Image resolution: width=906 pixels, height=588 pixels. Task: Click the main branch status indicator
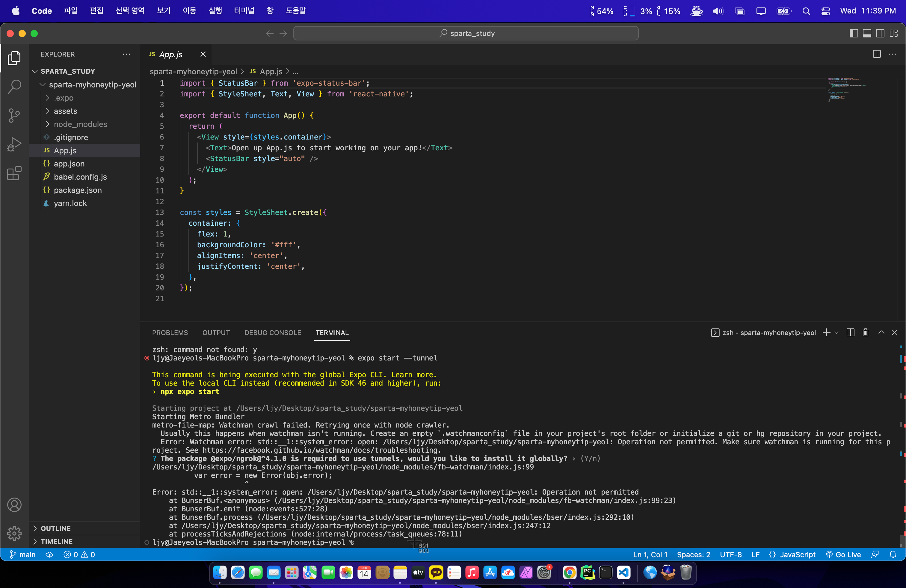tap(22, 554)
